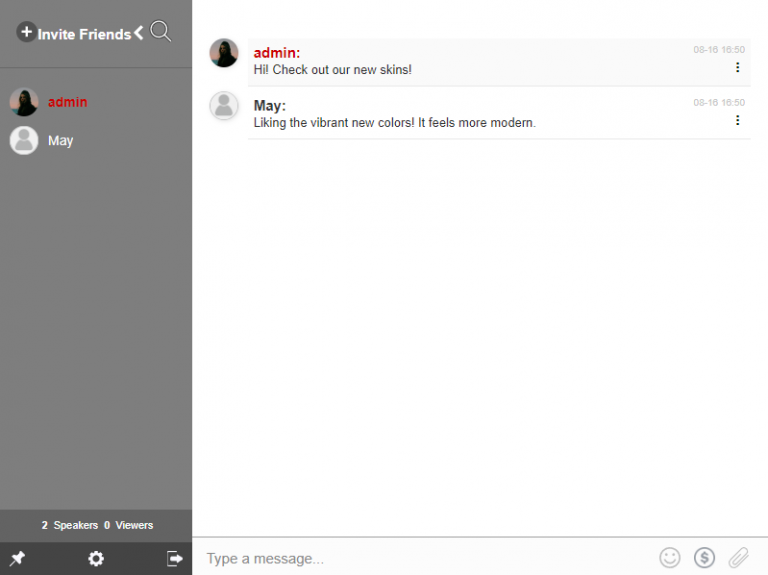Click the Speakers and Viewers count bar
768x575 pixels.
pyautogui.click(x=97, y=525)
